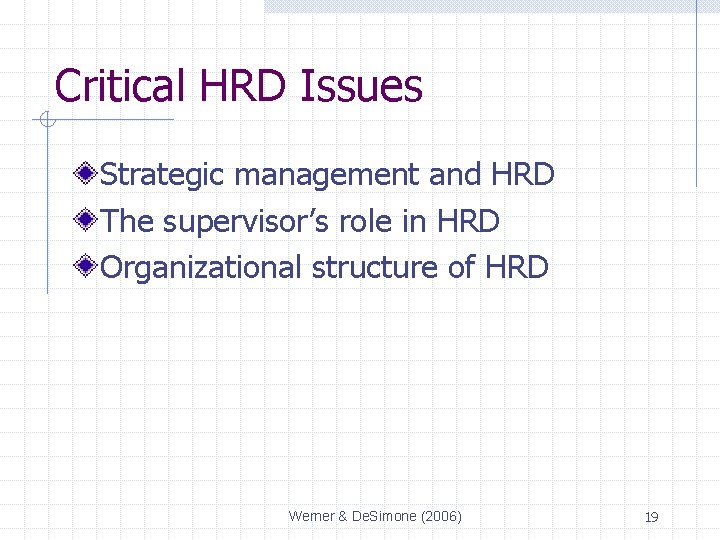Click the bullet 'Strategic management and HRD'
Viewport: 720px width, 540px height.
pos(327,175)
